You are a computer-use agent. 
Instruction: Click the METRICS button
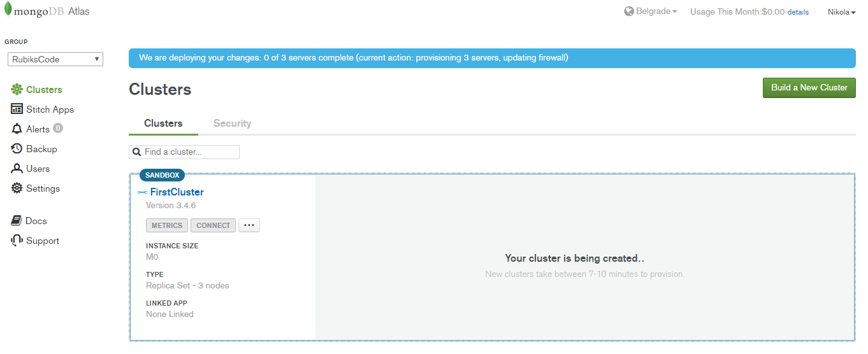(x=167, y=225)
